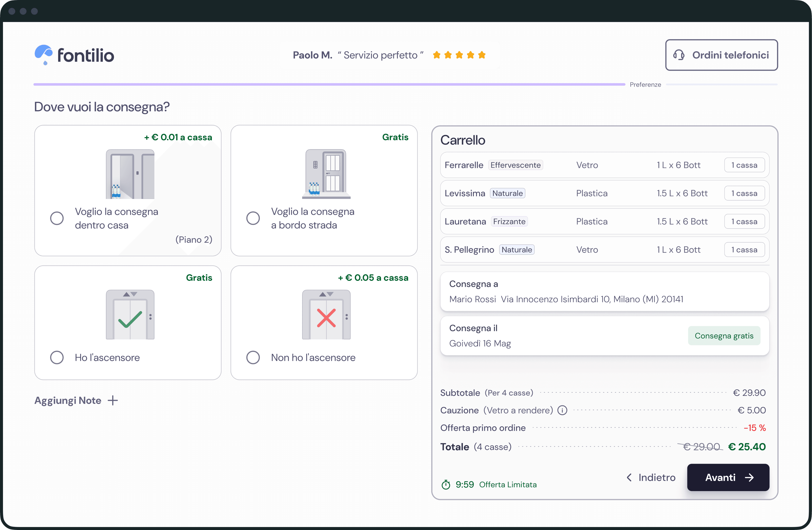Click the -15 % first order discount
Screen dimensions: 812x530
755,428
